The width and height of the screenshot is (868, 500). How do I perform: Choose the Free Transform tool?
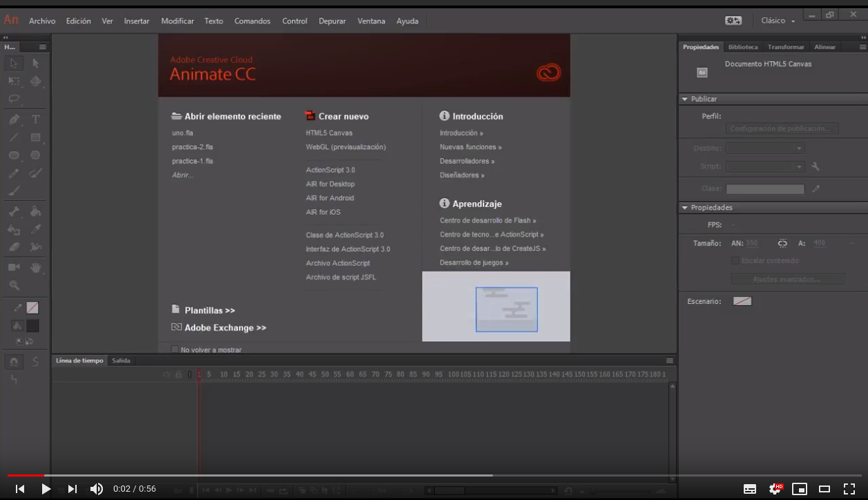pyautogui.click(x=14, y=81)
